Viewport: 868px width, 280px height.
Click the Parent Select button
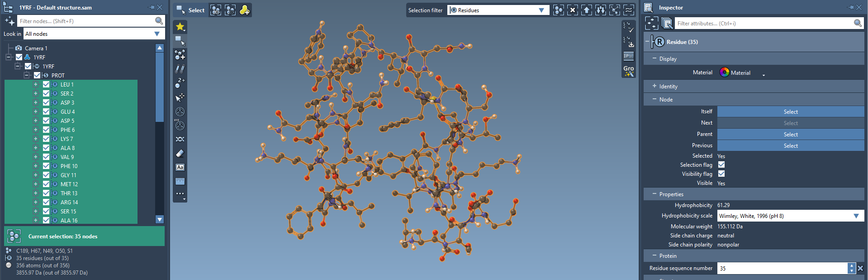790,135
